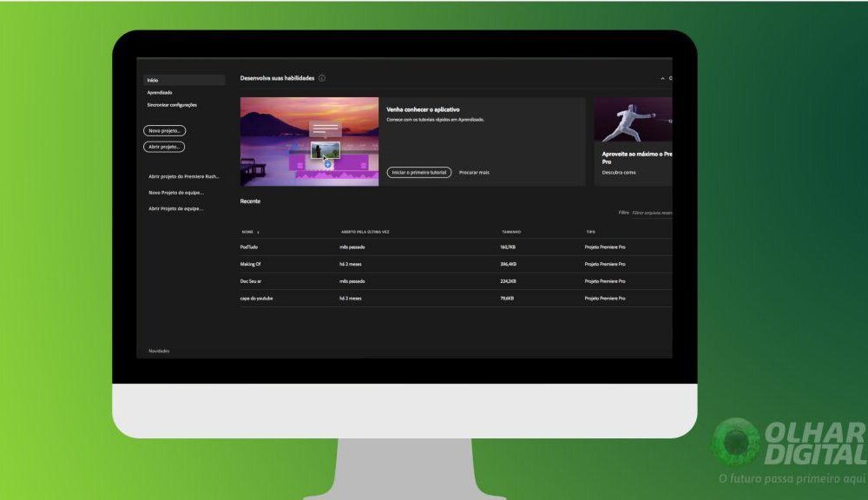Open the Making Of recent project
The height and width of the screenshot is (500, 868).
tap(251, 264)
